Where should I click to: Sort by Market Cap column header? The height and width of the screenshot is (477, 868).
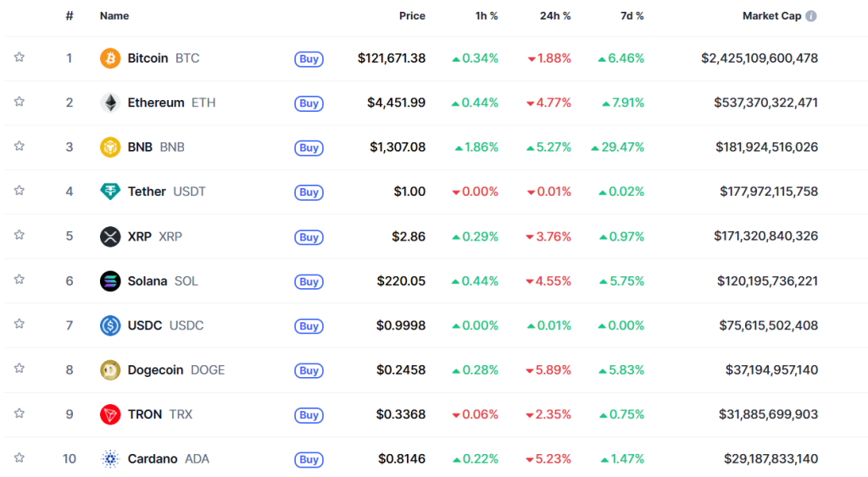[771, 16]
